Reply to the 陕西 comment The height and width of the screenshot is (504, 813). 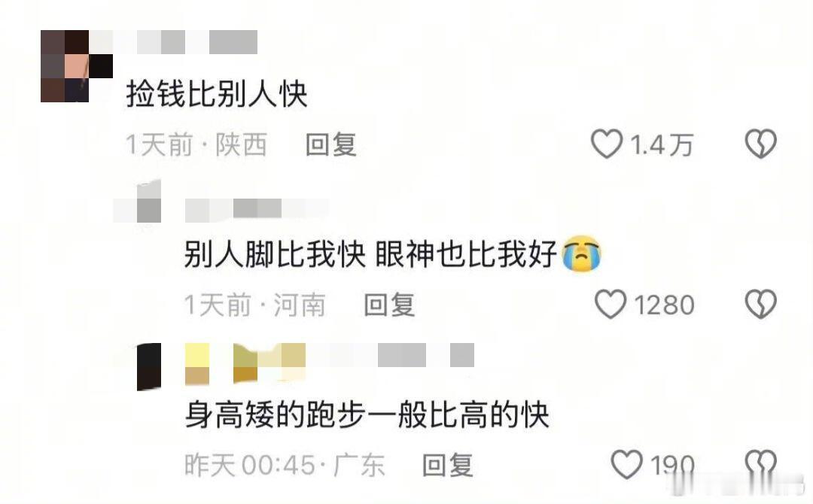click(x=330, y=144)
